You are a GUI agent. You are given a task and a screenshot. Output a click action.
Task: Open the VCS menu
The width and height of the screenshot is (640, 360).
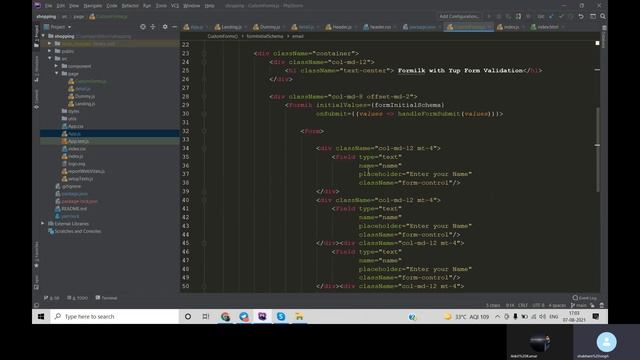click(x=175, y=6)
